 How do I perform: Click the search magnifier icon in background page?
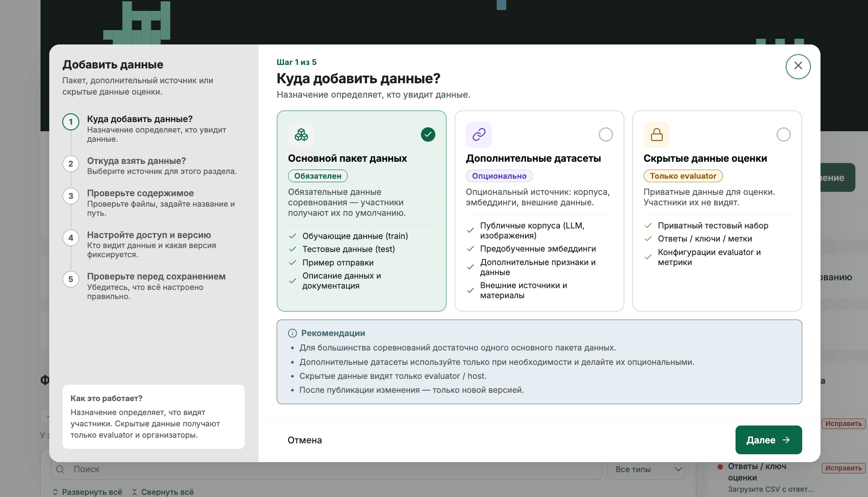tap(60, 469)
